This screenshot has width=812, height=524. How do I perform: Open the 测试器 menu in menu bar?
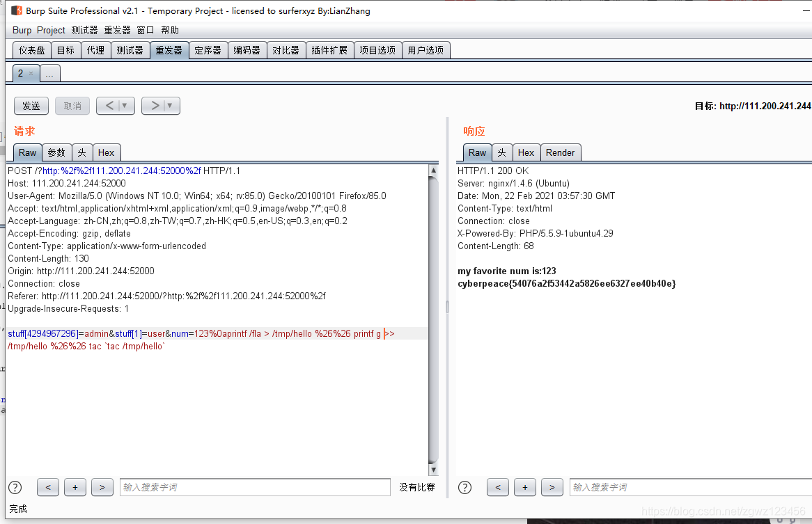point(84,30)
